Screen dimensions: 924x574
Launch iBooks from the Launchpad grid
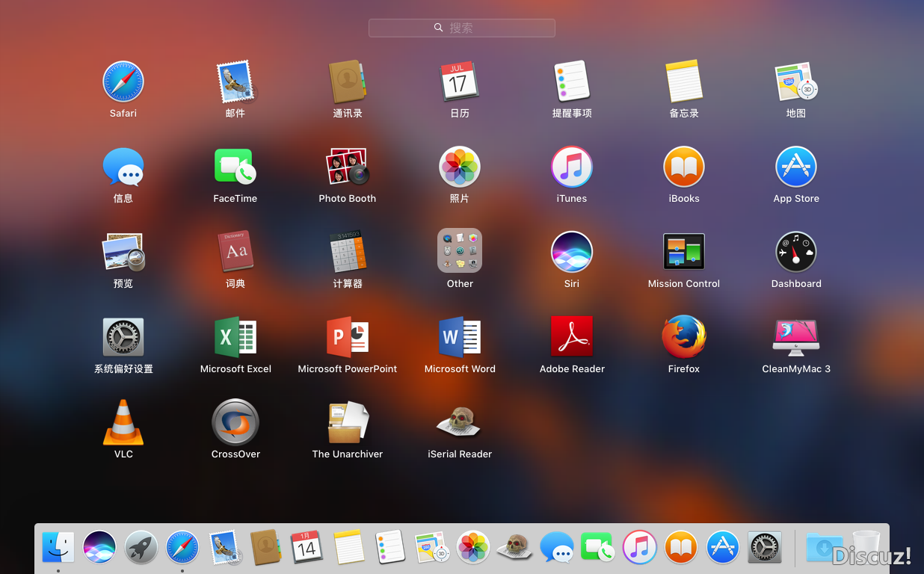pyautogui.click(x=684, y=167)
